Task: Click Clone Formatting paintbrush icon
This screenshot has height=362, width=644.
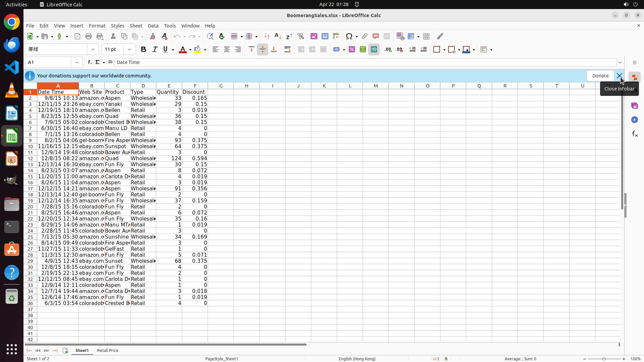Action: 153,36
